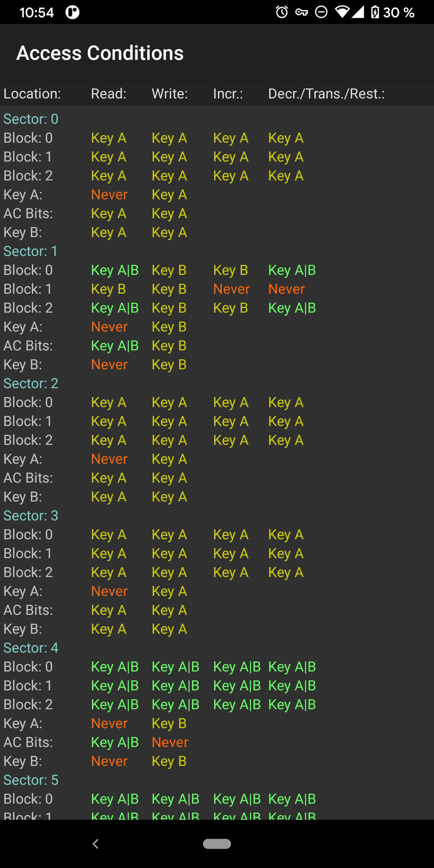Tap the Sector: 4 heading

pyautogui.click(x=31, y=648)
